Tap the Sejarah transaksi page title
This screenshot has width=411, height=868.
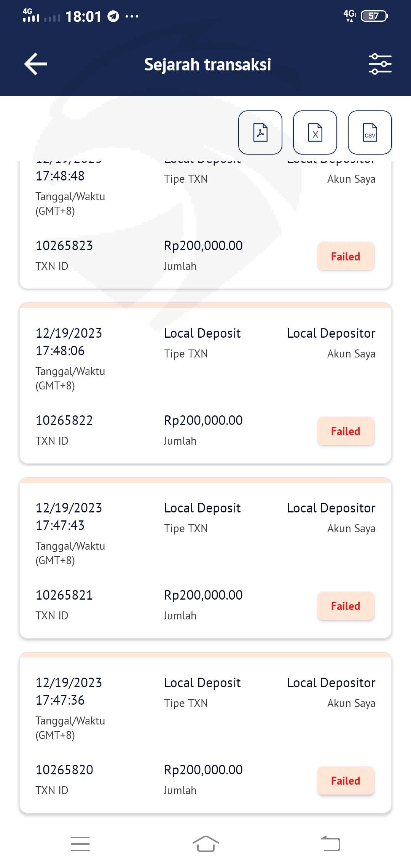207,64
